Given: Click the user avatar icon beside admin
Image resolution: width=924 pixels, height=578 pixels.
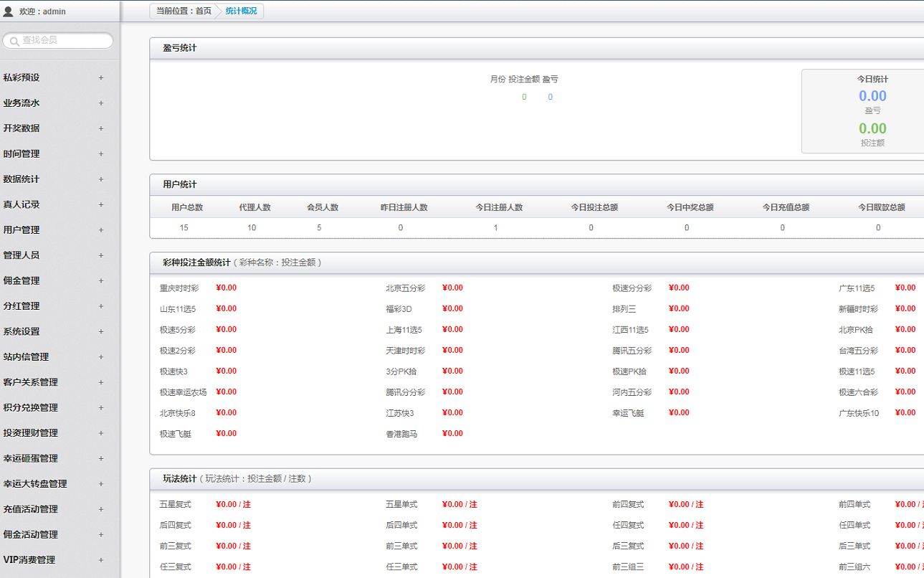Looking at the screenshot, I should click(9, 11).
